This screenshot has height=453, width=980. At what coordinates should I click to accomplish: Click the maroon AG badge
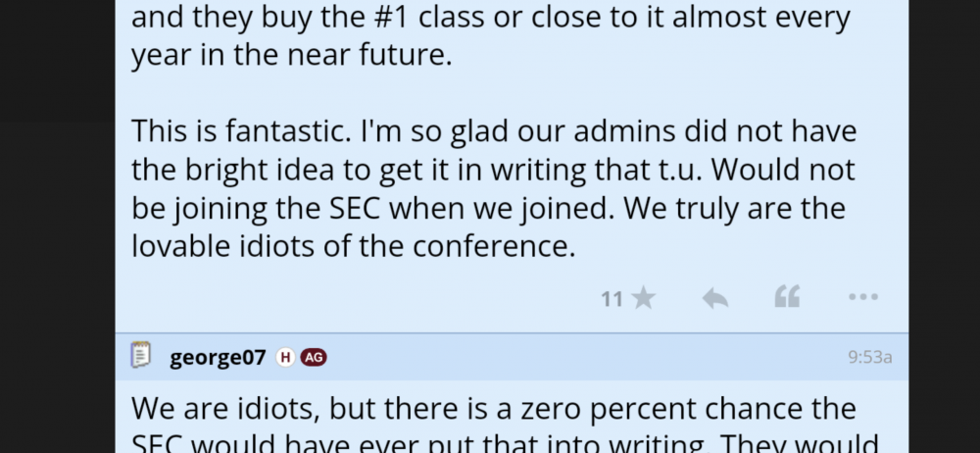314,358
